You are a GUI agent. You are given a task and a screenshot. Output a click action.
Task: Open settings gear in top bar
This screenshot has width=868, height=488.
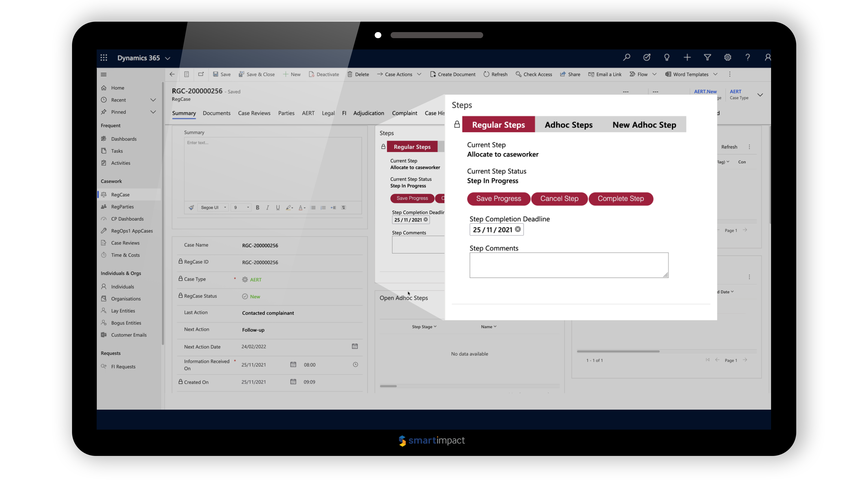tap(727, 57)
